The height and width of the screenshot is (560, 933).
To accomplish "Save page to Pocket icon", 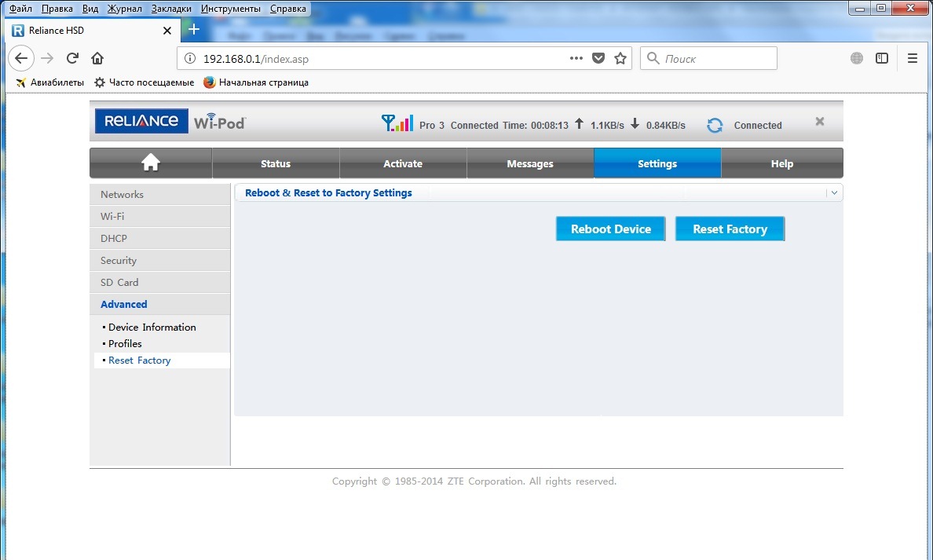I will (598, 58).
